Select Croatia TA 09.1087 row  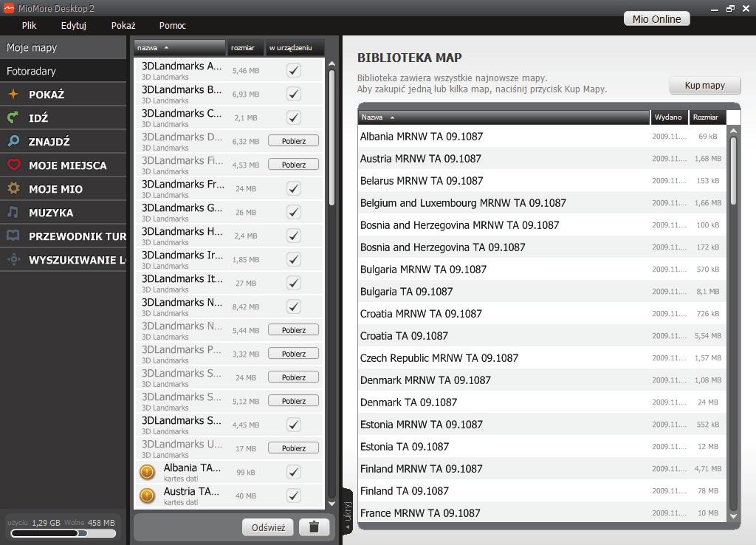pyautogui.click(x=542, y=336)
